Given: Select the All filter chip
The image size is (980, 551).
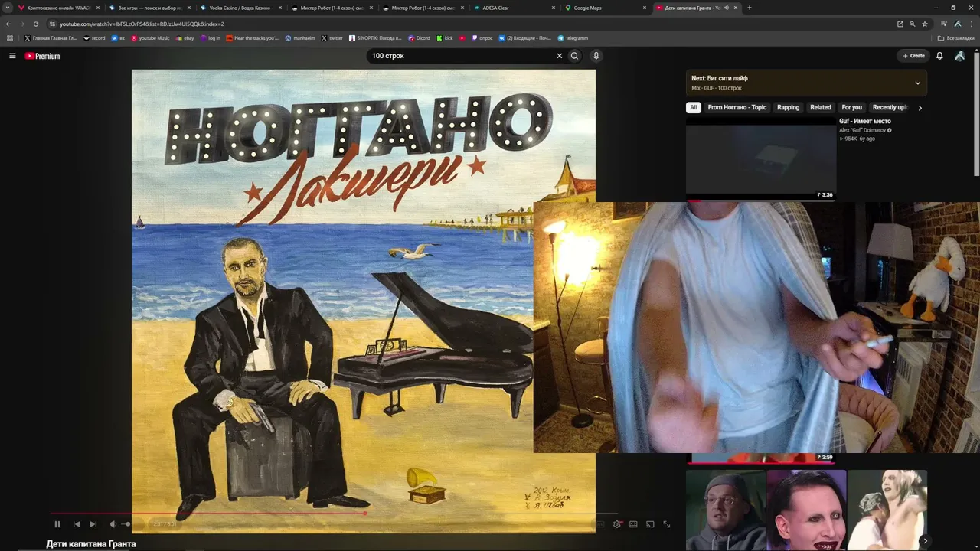Looking at the screenshot, I should pyautogui.click(x=693, y=108).
